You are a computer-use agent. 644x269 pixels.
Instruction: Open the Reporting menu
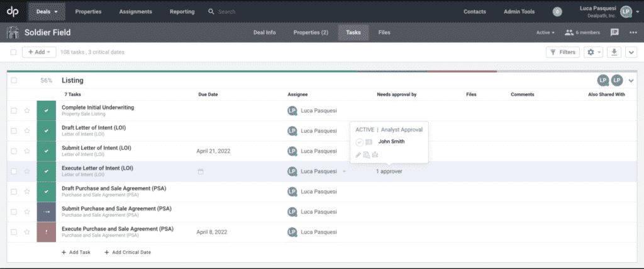[x=182, y=11]
